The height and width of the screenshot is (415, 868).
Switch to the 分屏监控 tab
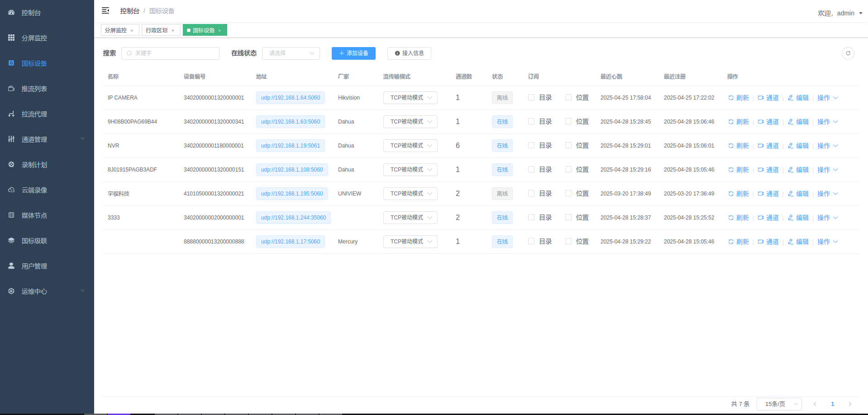[x=116, y=30]
